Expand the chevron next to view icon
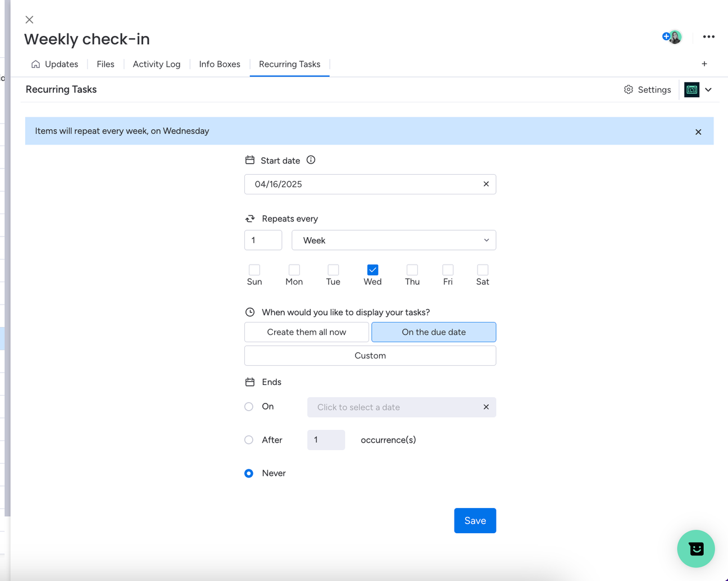Viewport: 728px width, 581px height. point(708,89)
